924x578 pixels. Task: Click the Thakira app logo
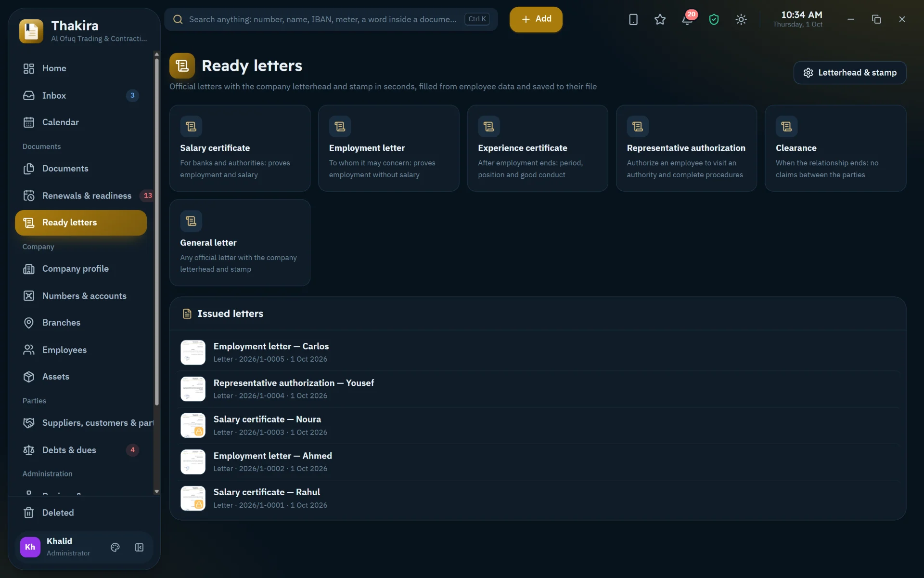pyautogui.click(x=31, y=31)
